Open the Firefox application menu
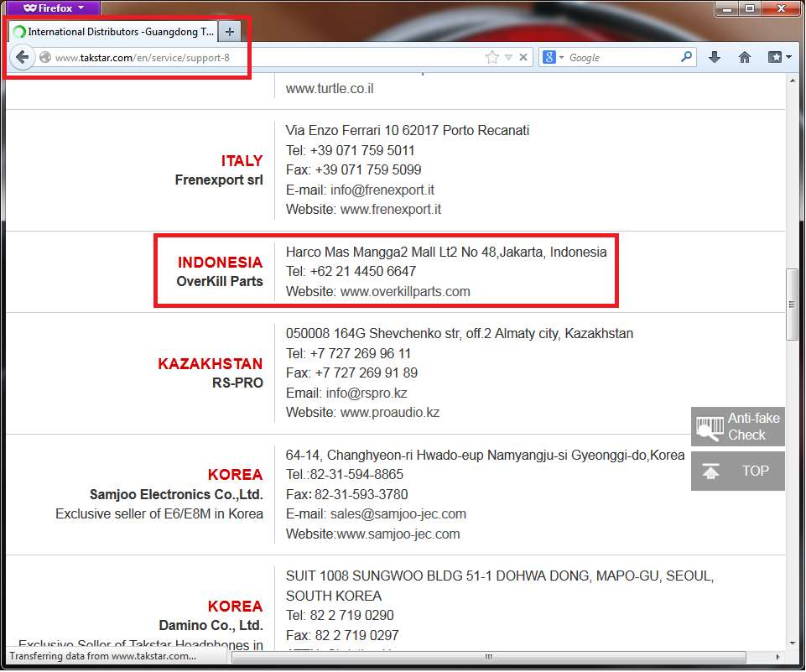Image resolution: width=806 pixels, height=672 pixels. [x=53, y=8]
